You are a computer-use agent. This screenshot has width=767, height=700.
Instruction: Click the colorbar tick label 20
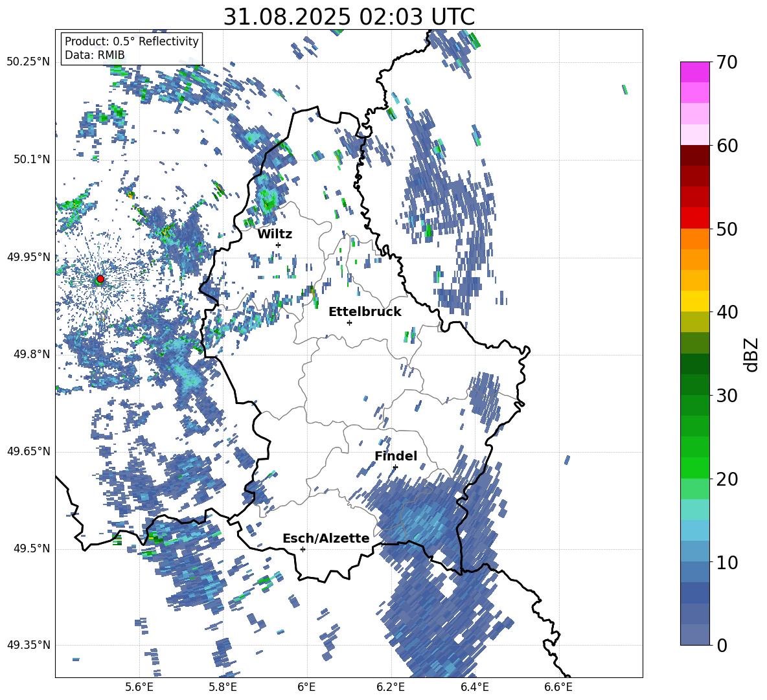[727, 479]
